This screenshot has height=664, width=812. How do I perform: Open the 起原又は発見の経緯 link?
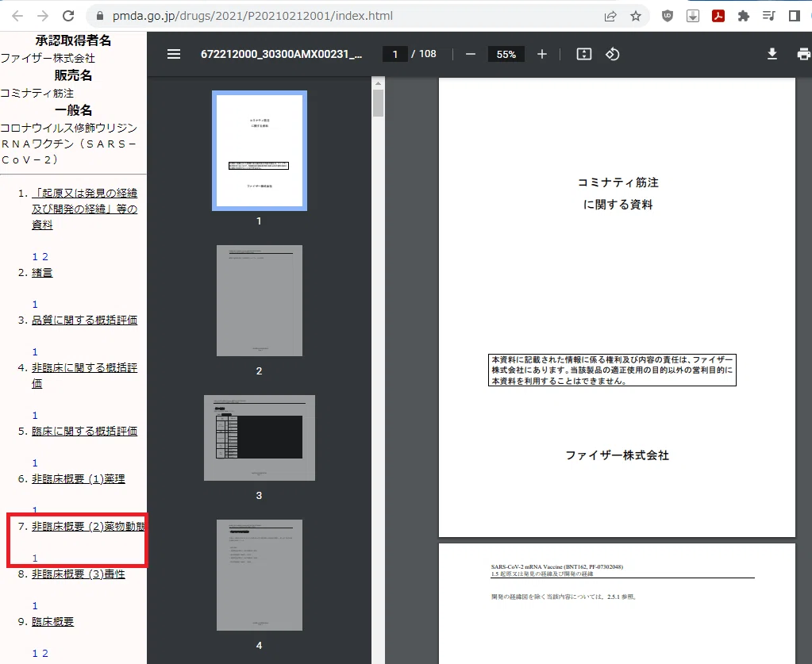click(84, 209)
